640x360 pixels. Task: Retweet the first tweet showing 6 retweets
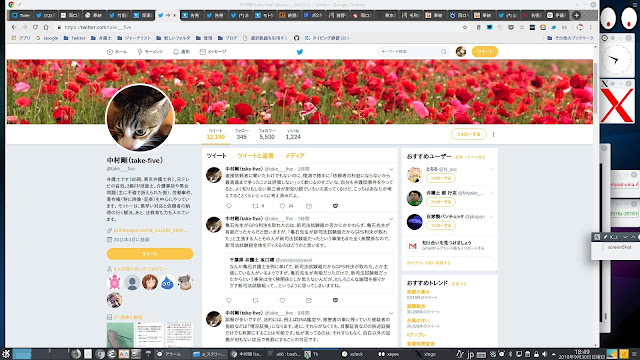point(256,206)
